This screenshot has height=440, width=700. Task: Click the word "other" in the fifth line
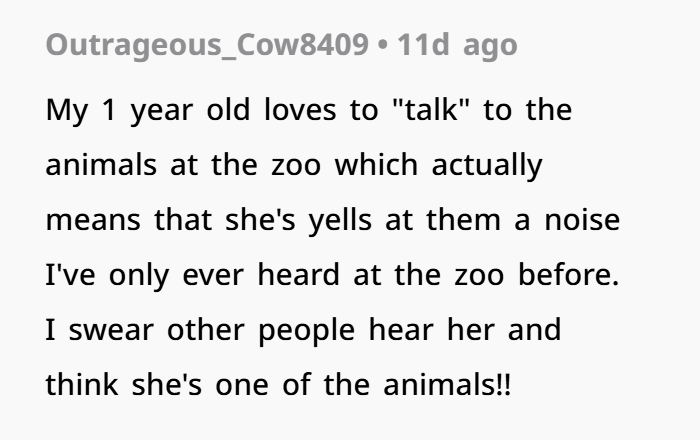click(205, 330)
